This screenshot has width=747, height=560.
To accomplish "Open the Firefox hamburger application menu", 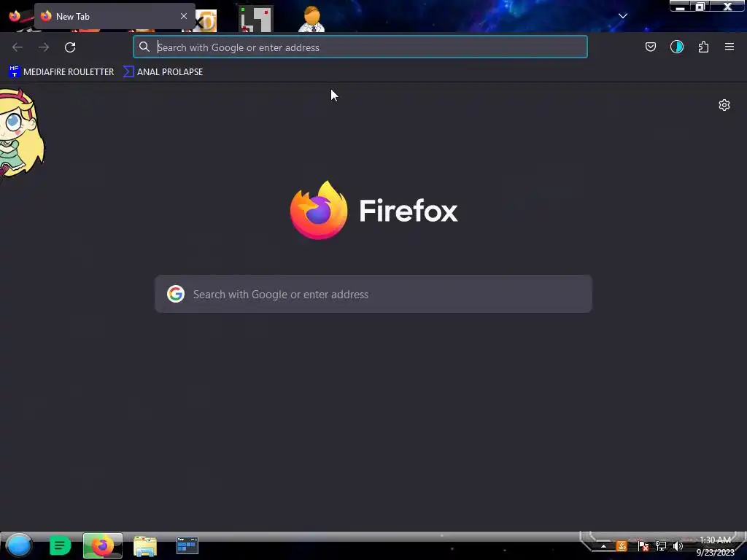I will click(x=729, y=47).
